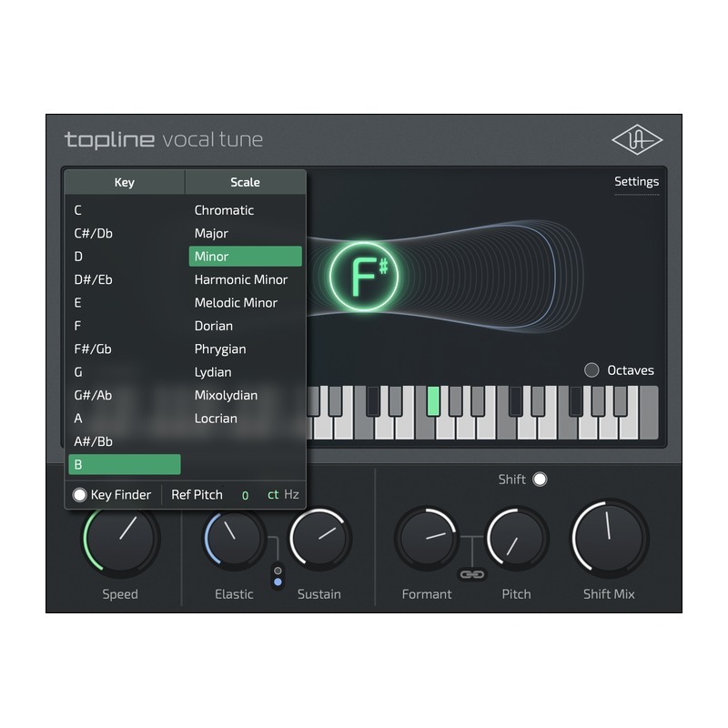
Task: Click the Key column header
Action: click(125, 182)
